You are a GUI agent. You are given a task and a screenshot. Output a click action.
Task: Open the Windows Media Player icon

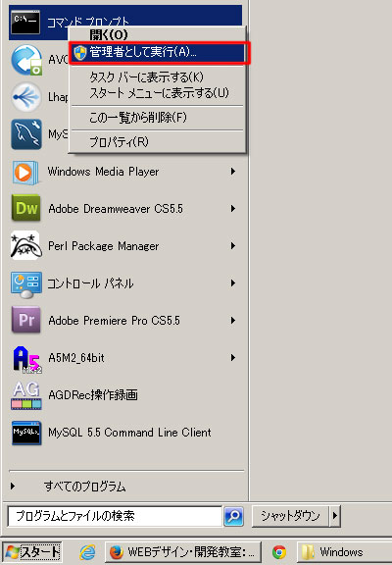pyautogui.click(x=25, y=173)
